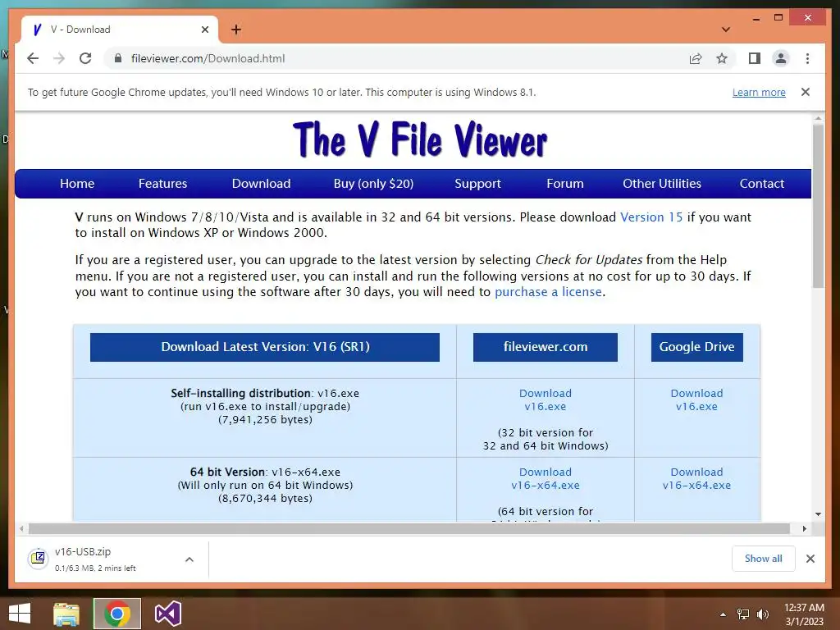840x630 pixels.
Task: Click the fileviewer.com column header
Action: [546, 347]
